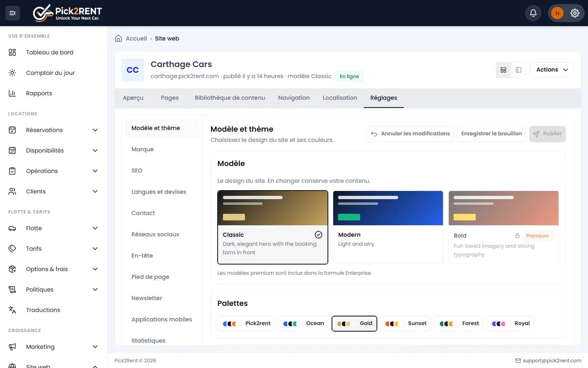Click the Tarifs tag icon
Image resolution: width=588 pixels, height=368 pixels.
click(12, 249)
